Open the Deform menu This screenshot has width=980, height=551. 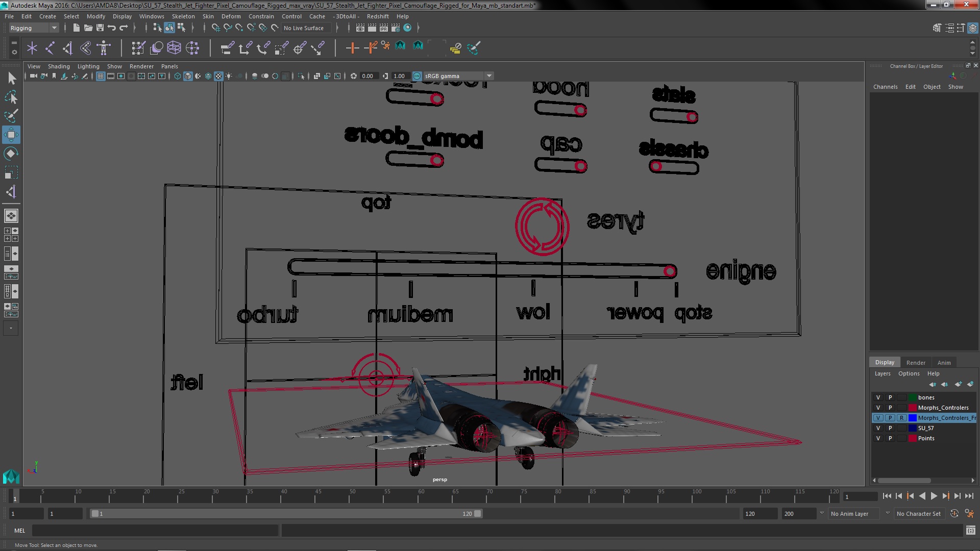(231, 16)
